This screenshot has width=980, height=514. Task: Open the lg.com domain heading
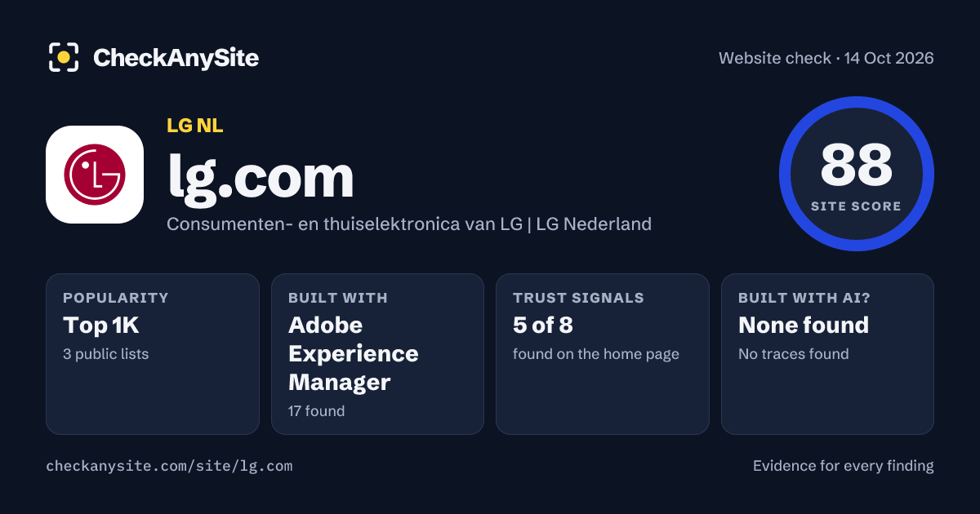tap(261, 175)
